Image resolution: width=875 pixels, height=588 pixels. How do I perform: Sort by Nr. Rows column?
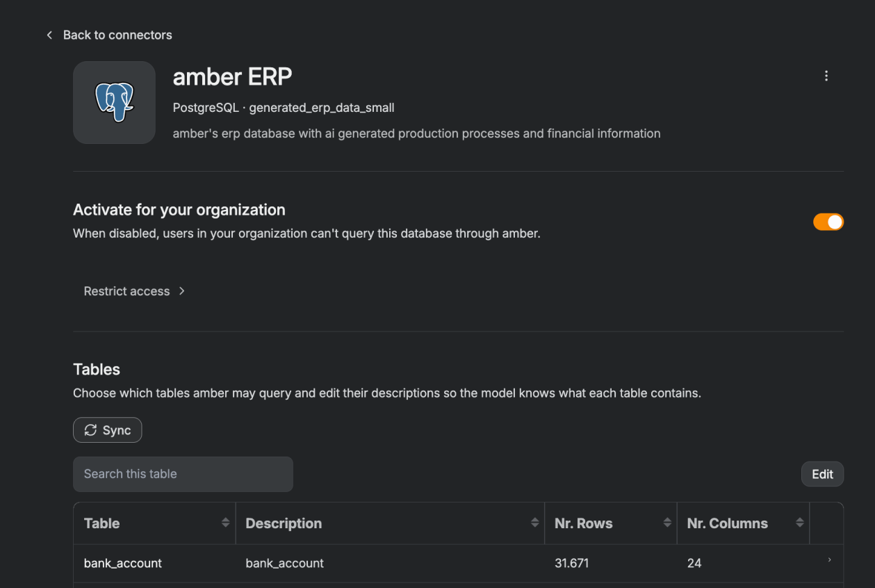pos(667,523)
